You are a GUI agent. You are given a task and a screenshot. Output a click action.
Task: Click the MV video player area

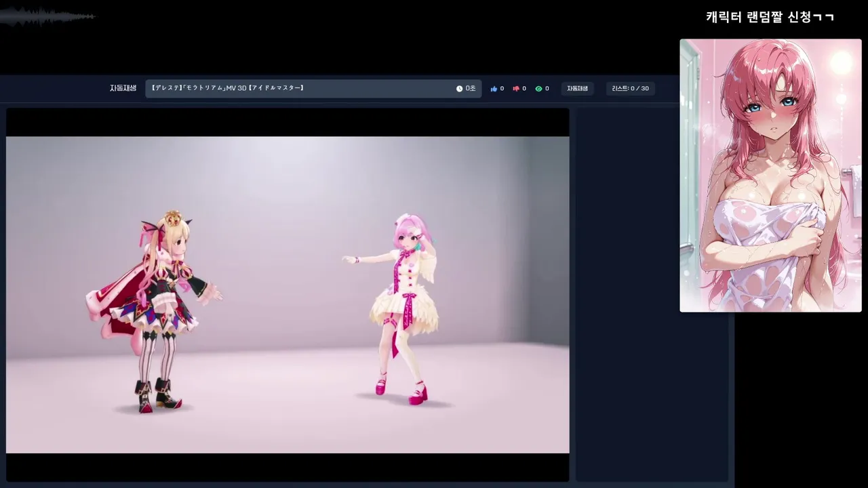coord(288,295)
